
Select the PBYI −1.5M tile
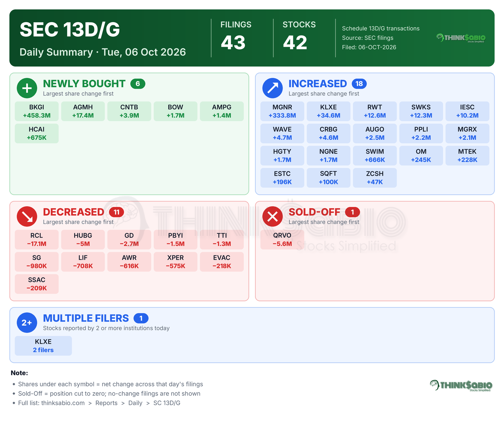[175, 240]
